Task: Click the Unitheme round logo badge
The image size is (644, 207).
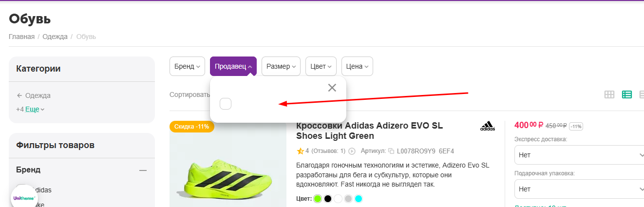Action: (x=24, y=198)
